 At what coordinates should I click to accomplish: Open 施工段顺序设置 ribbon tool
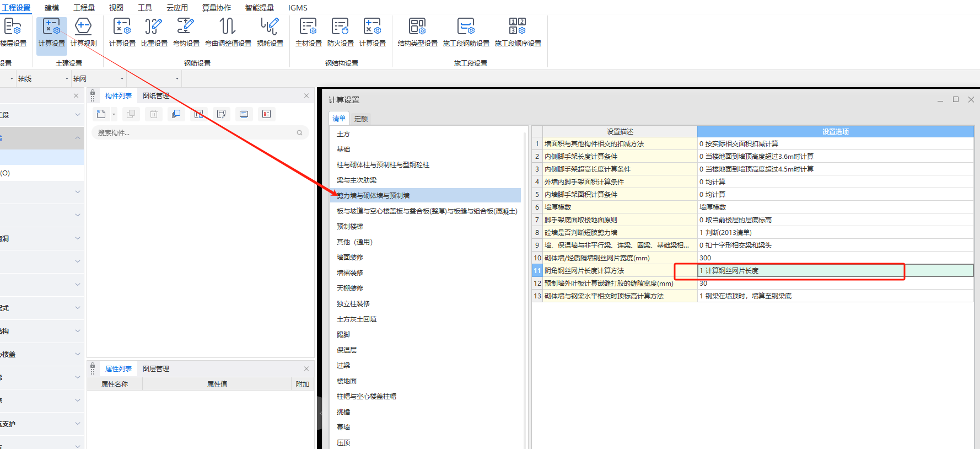pyautogui.click(x=518, y=33)
